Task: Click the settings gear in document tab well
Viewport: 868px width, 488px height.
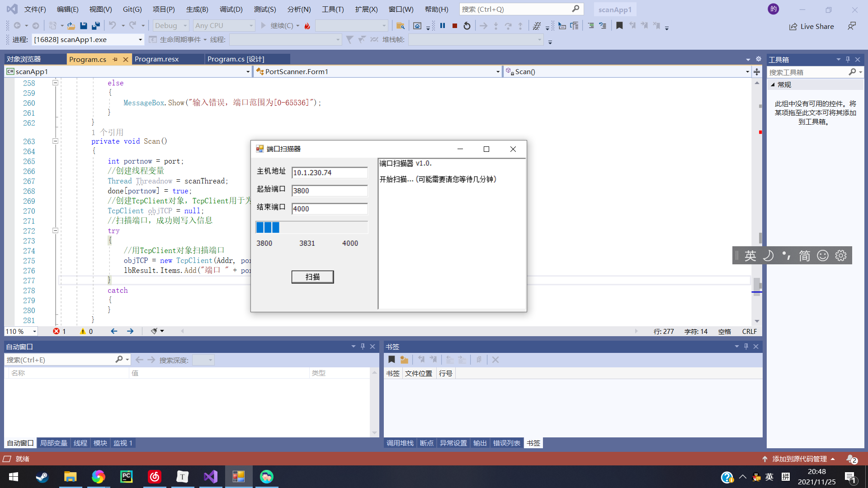Action: pyautogui.click(x=759, y=59)
